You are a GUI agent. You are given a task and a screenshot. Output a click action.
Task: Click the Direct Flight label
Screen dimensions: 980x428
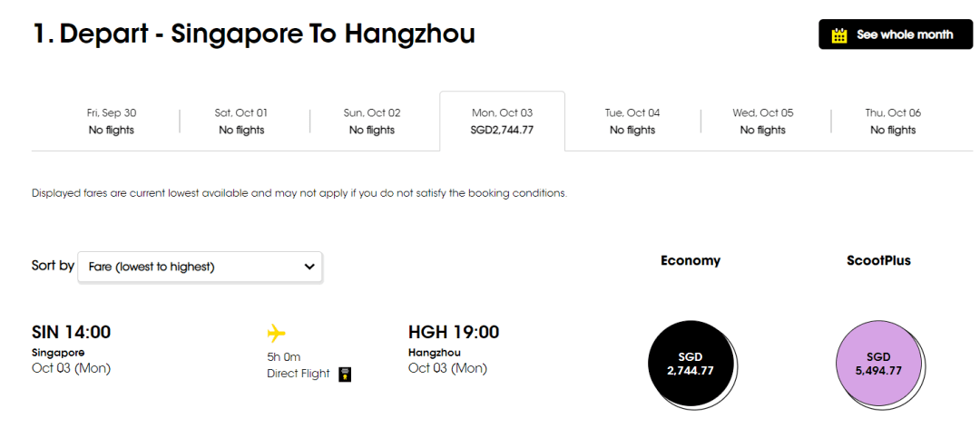(299, 374)
